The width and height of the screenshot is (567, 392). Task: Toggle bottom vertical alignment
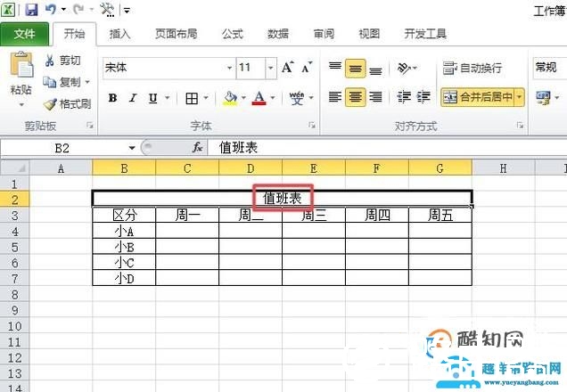(375, 69)
